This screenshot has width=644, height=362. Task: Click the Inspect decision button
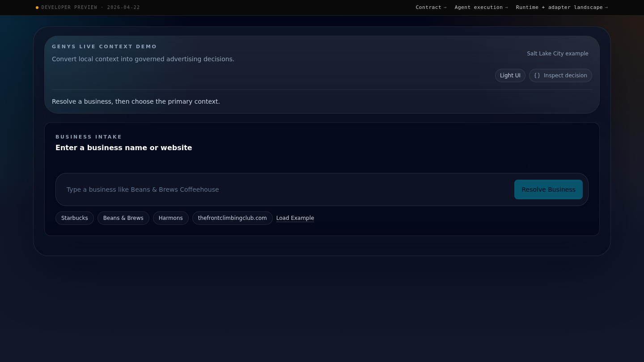560,76
